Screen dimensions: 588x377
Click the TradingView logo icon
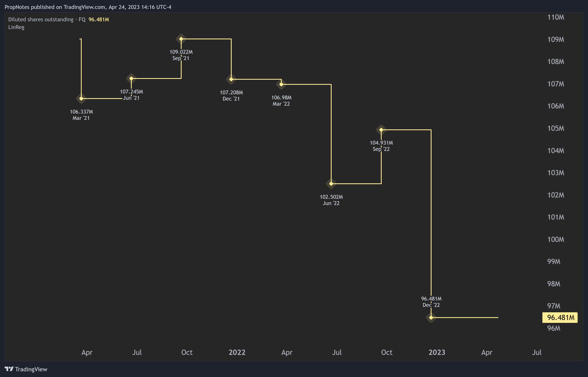click(x=9, y=369)
